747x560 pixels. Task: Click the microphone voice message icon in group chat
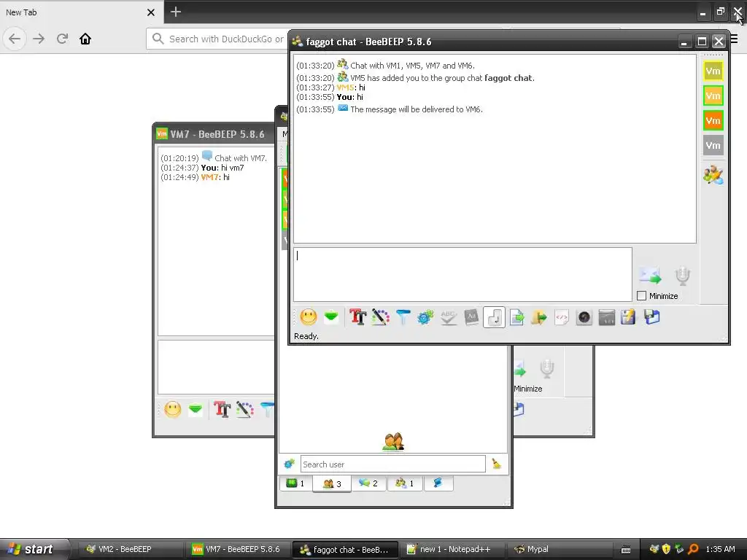[x=682, y=276]
